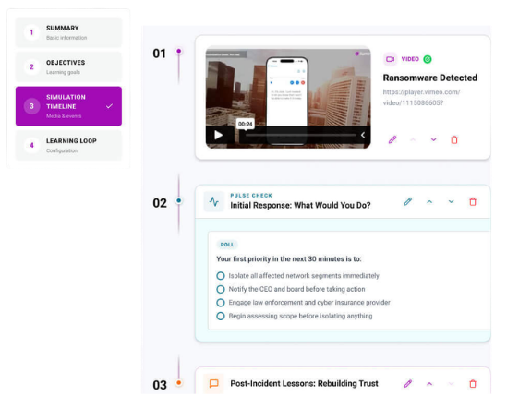The width and height of the screenshot is (519, 420).
Task: Go to the Objectives step
Action: coord(68,66)
